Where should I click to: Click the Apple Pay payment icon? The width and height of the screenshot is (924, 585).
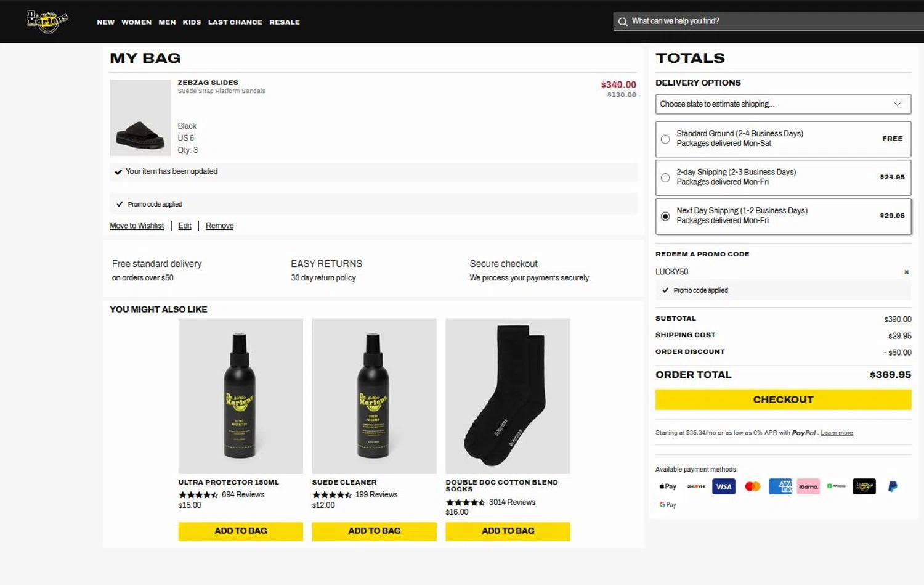[x=668, y=486]
